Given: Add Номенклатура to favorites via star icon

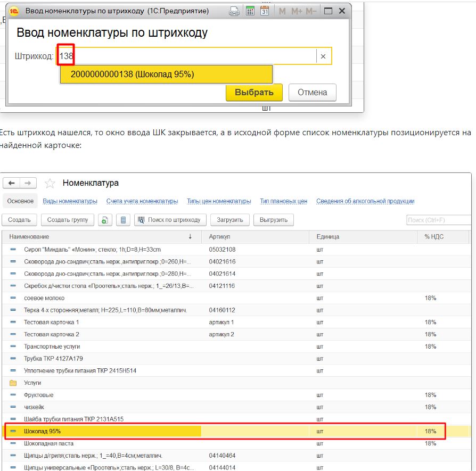Looking at the screenshot, I should pos(50,183).
